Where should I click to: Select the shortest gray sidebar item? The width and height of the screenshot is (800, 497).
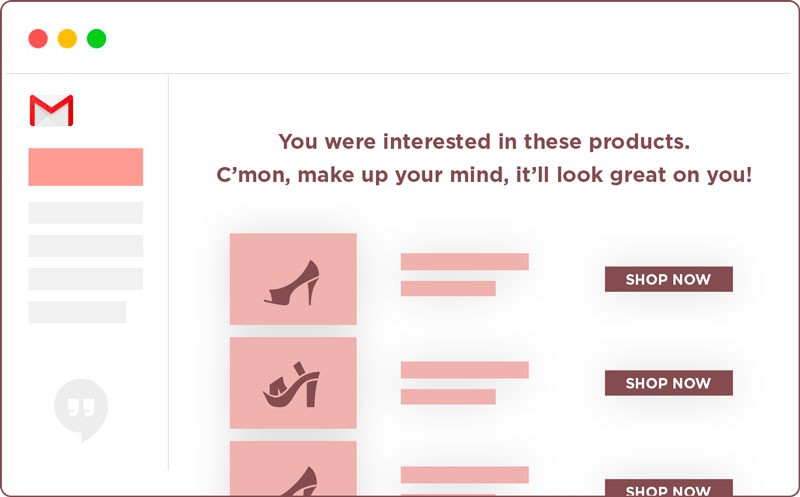(x=77, y=312)
